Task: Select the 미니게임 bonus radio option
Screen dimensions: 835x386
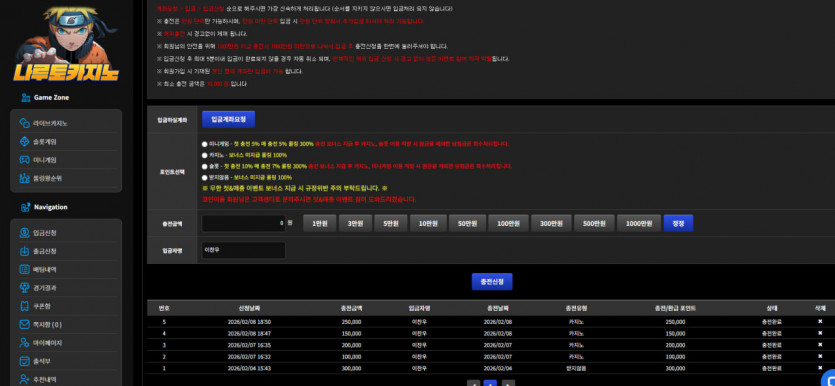Action: tap(205, 144)
